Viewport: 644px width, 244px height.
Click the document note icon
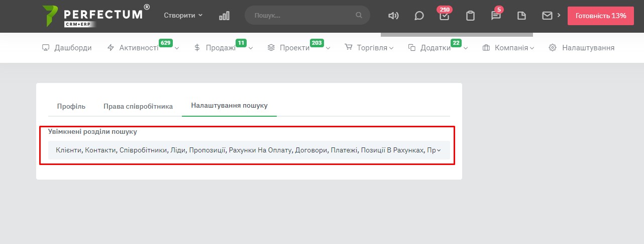[521, 16]
